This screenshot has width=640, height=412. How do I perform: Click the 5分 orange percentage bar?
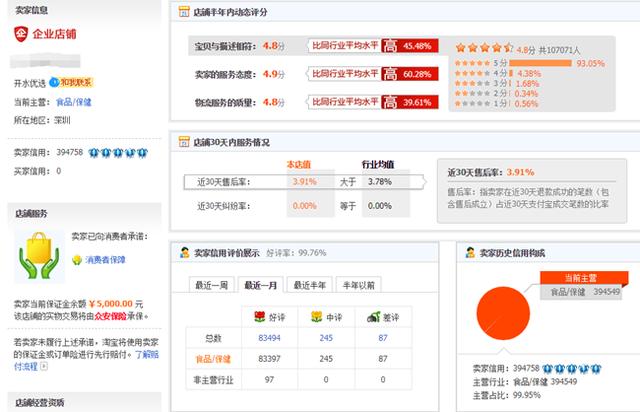point(540,63)
